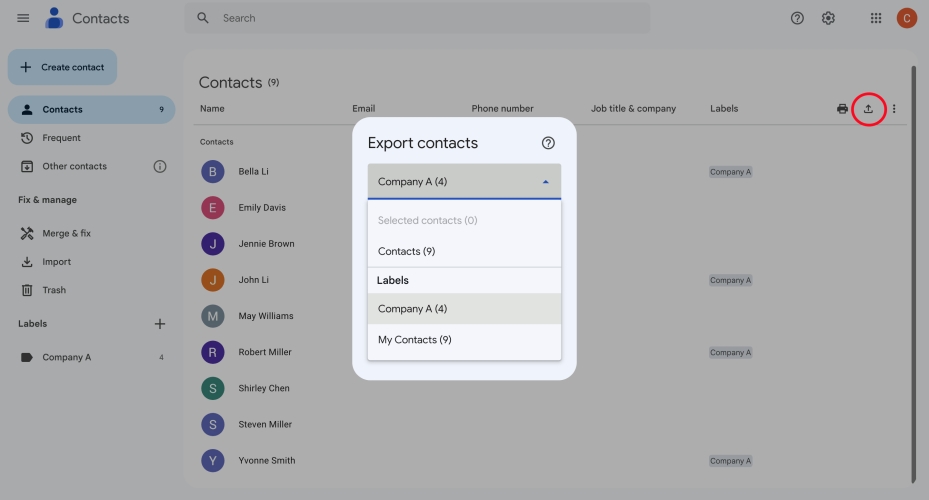
Task: Click the Company A label tag icon in sidebar
Action: 27,357
